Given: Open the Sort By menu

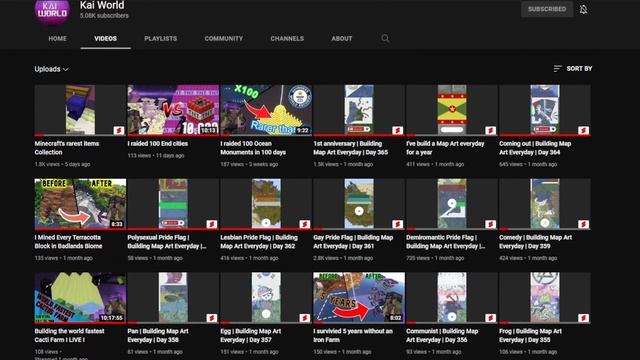Looking at the screenshot, I should click(x=573, y=69).
